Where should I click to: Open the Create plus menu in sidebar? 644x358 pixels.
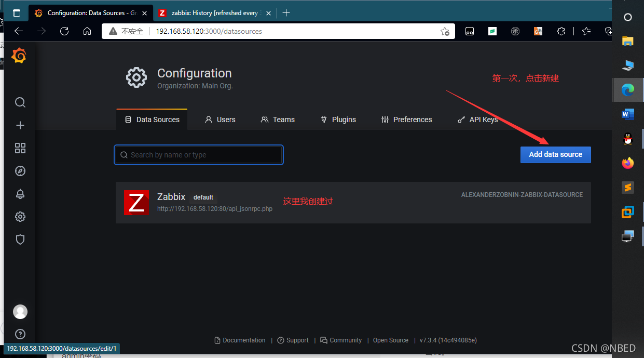(x=20, y=125)
